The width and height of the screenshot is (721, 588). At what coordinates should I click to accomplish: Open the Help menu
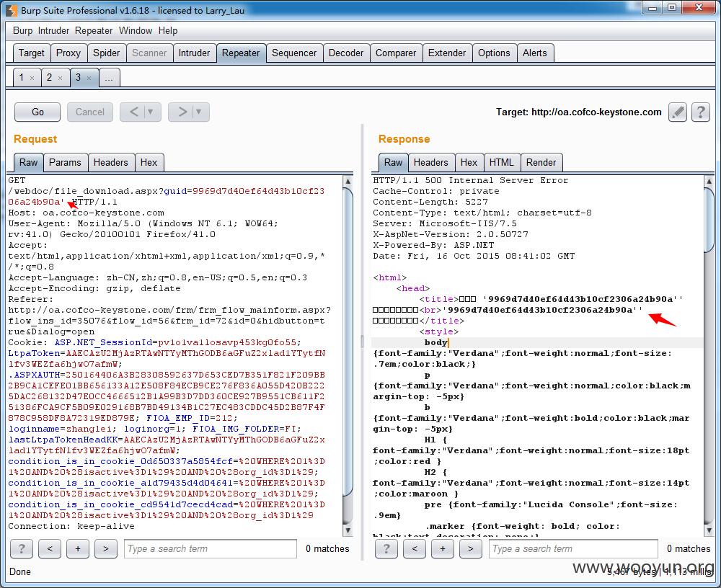(168, 30)
